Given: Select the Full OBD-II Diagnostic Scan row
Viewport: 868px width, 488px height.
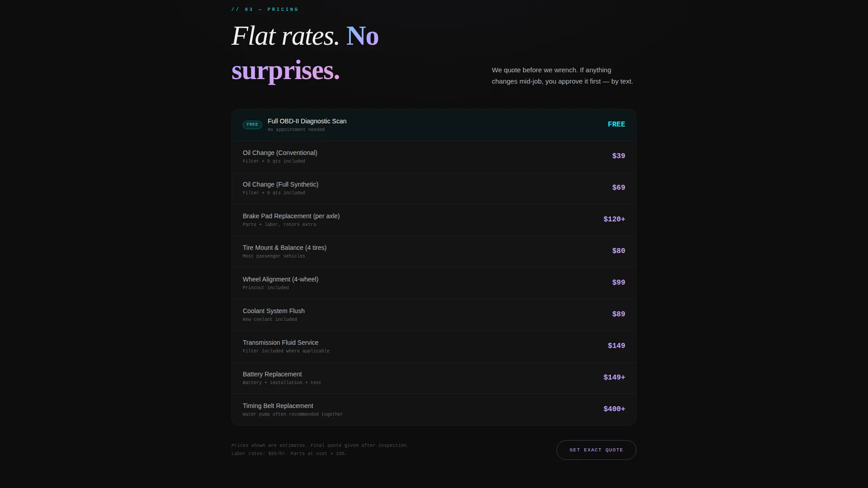Looking at the screenshot, I should coord(434,125).
